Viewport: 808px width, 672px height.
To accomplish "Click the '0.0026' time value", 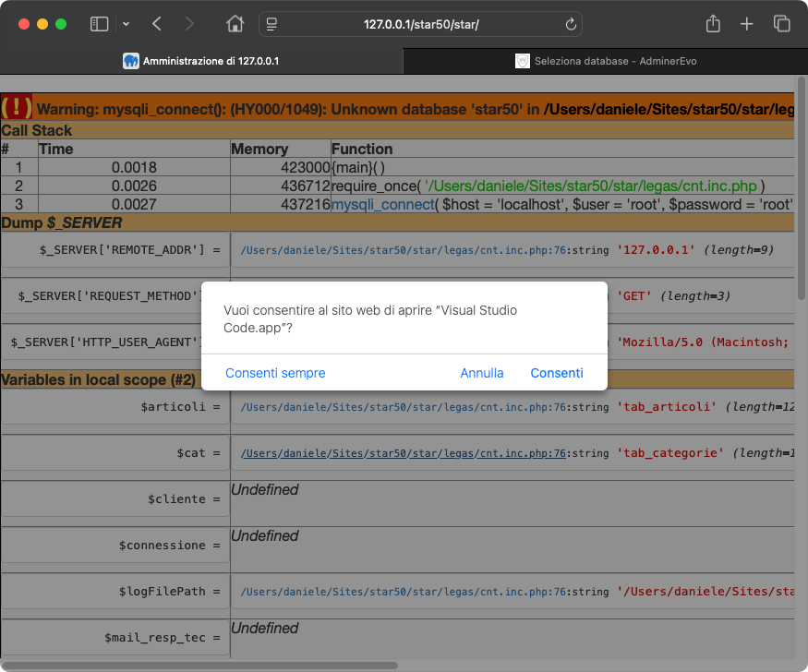I will pyautogui.click(x=134, y=186).
